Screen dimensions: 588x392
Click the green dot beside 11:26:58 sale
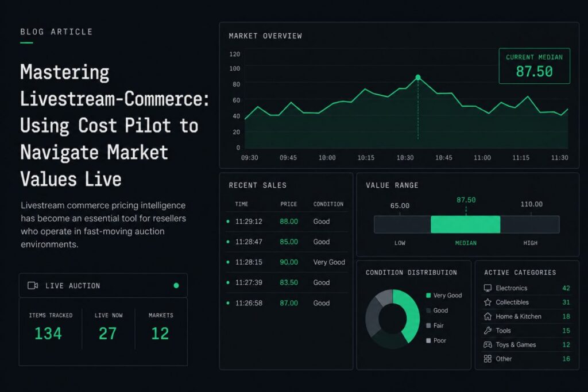click(228, 303)
